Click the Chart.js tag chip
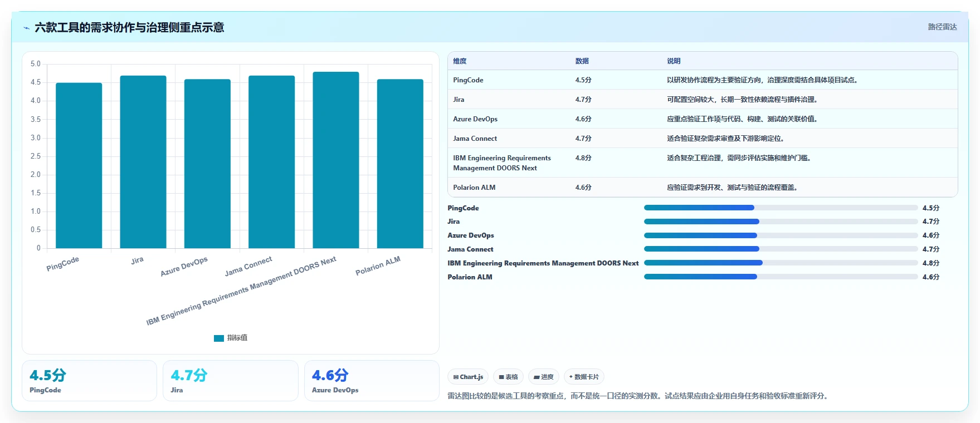The image size is (980, 423). 468,377
